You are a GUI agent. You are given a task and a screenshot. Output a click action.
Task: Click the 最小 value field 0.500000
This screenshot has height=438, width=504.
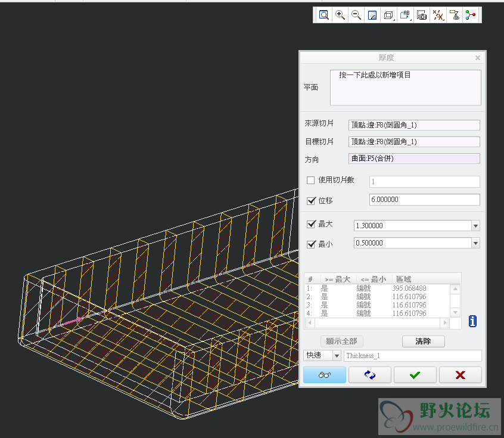pos(413,243)
